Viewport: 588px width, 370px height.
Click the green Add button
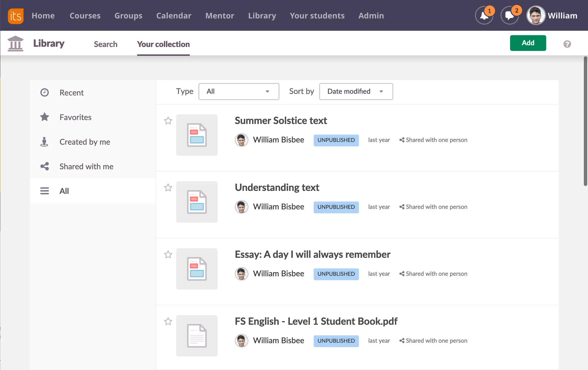tap(528, 43)
